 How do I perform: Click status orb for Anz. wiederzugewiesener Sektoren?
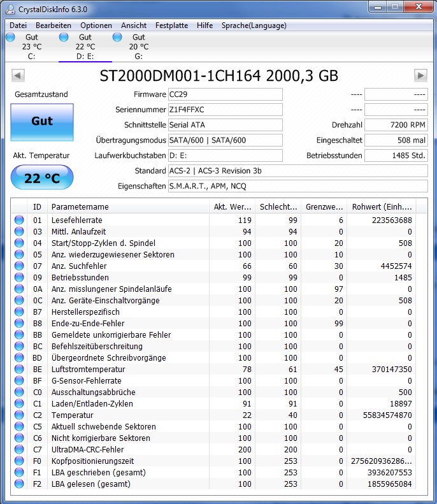pos(19,254)
